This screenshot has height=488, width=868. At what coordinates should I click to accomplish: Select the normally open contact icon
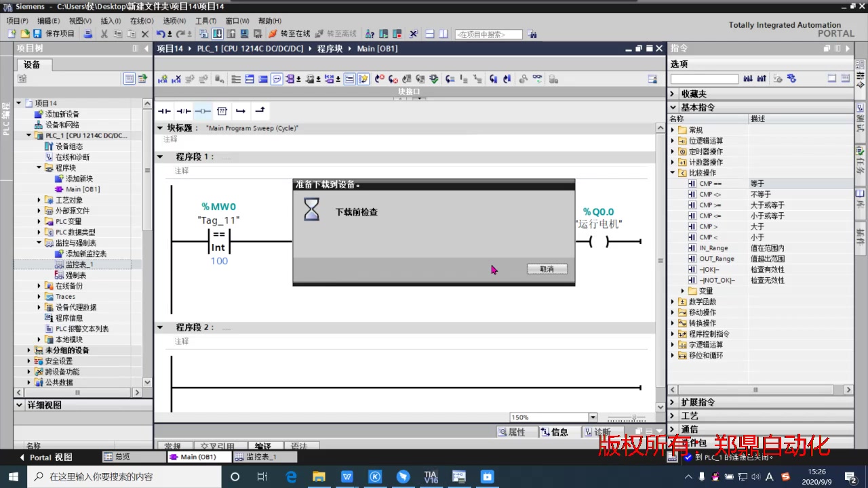pyautogui.click(x=164, y=110)
